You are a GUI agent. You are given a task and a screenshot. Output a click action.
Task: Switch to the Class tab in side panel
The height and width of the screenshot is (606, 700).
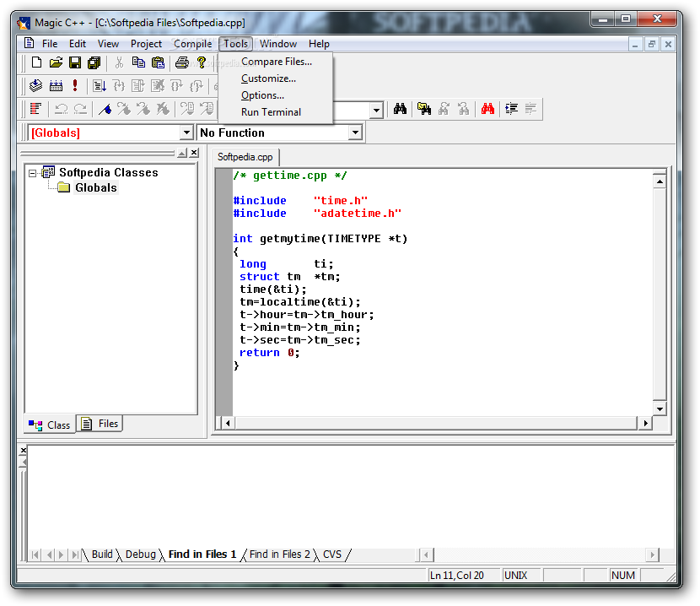click(x=50, y=425)
